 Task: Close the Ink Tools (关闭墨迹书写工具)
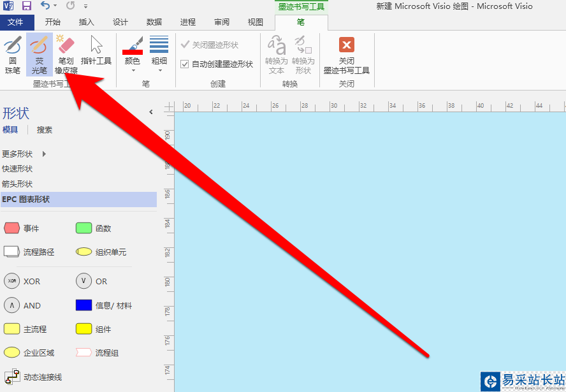pyautogui.click(x=347, y=55)
